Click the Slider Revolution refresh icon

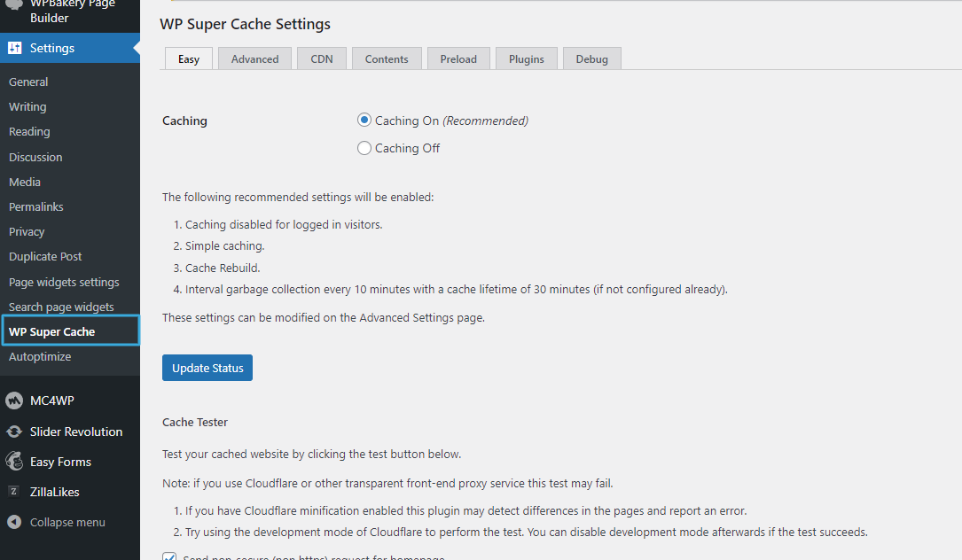tap(14, 432)
